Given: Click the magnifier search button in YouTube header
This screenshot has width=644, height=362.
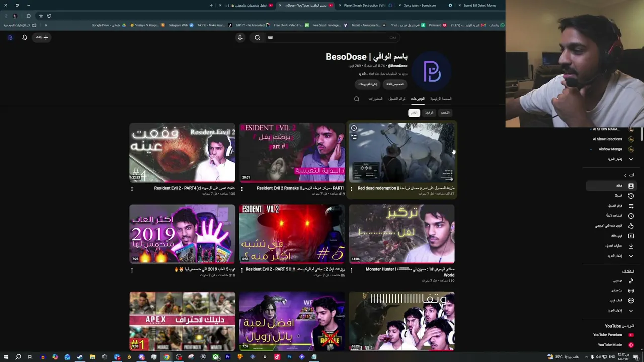Looking at the screenshot, I should click(x=257, y=37).
